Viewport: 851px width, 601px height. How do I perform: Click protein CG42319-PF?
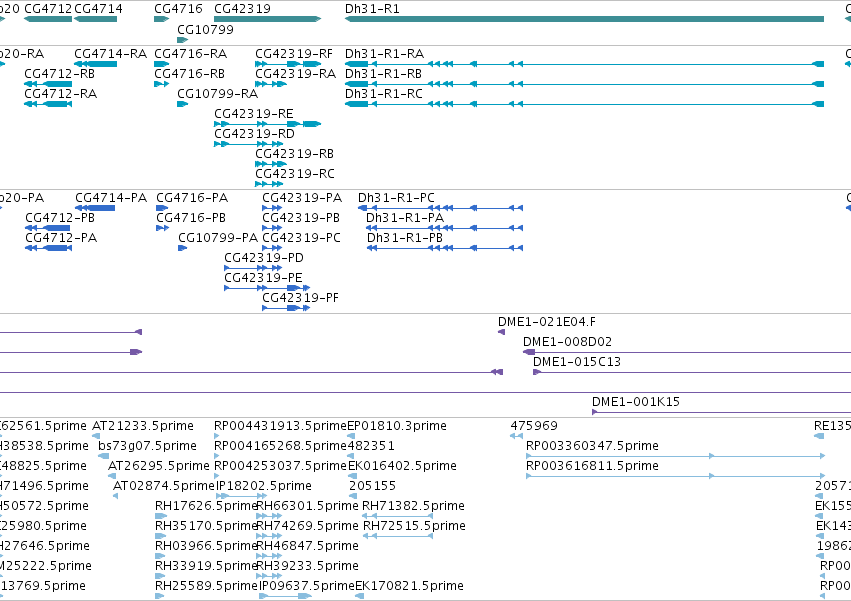[286, 308]
